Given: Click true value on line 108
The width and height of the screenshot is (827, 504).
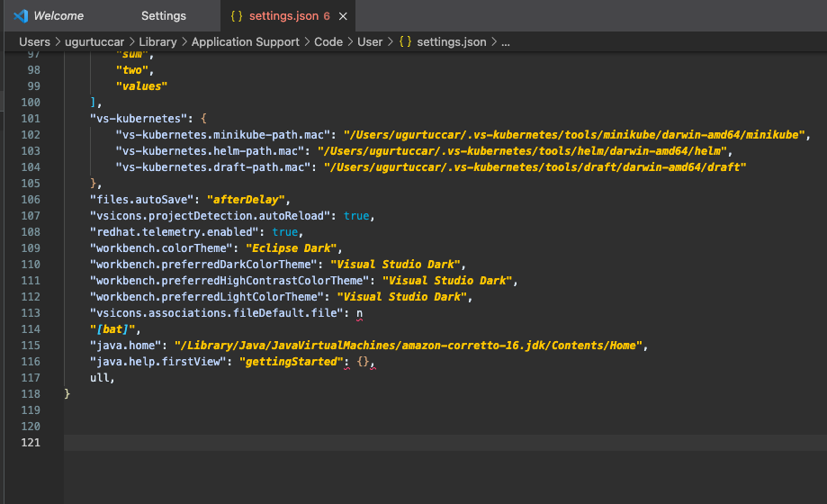Looking at the screenshot, I should pos(284,231).
